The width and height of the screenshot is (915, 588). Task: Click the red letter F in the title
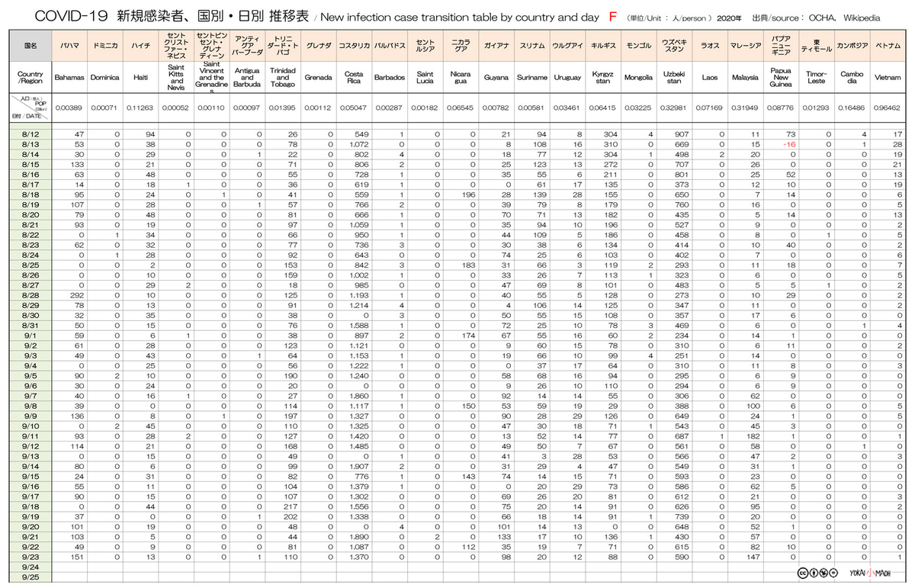612,16
